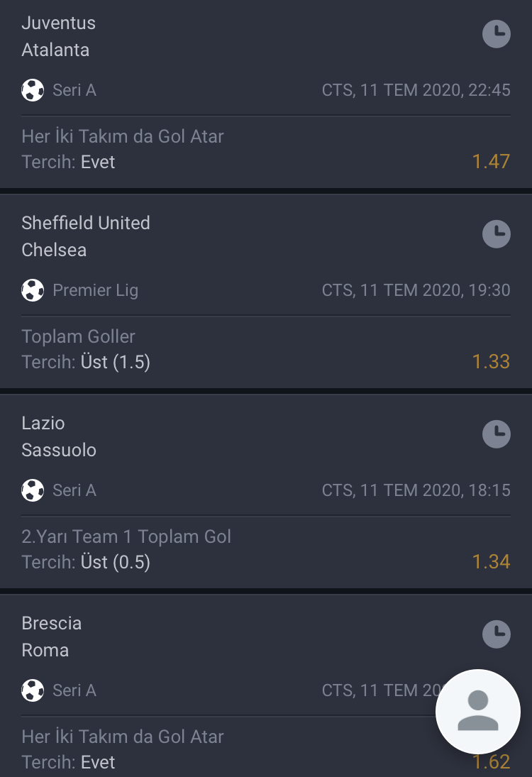Select the 1.34 odds value

(491, 562)
